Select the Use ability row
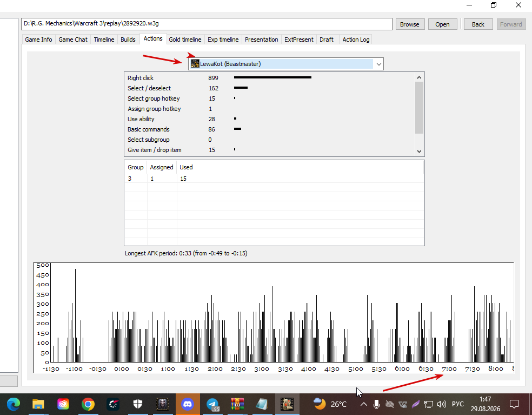Image resolution: width=532 pixels, height=415 pixels. (x=270, y=119)
